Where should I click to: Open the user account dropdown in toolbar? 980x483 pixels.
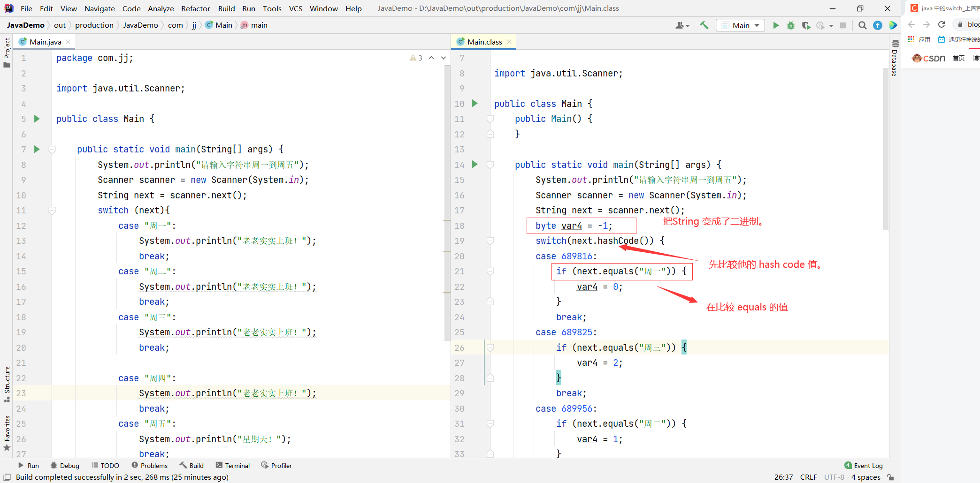pos(682,25)
